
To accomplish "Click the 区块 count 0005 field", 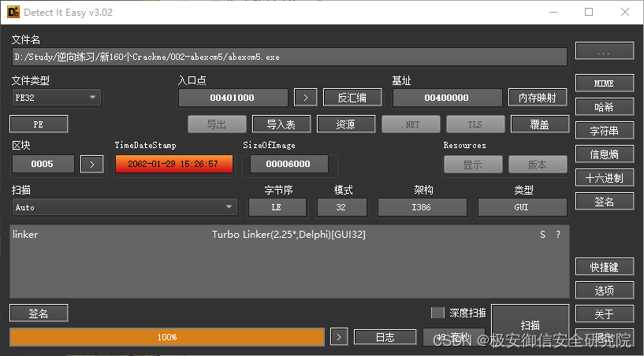I will 43,165.
